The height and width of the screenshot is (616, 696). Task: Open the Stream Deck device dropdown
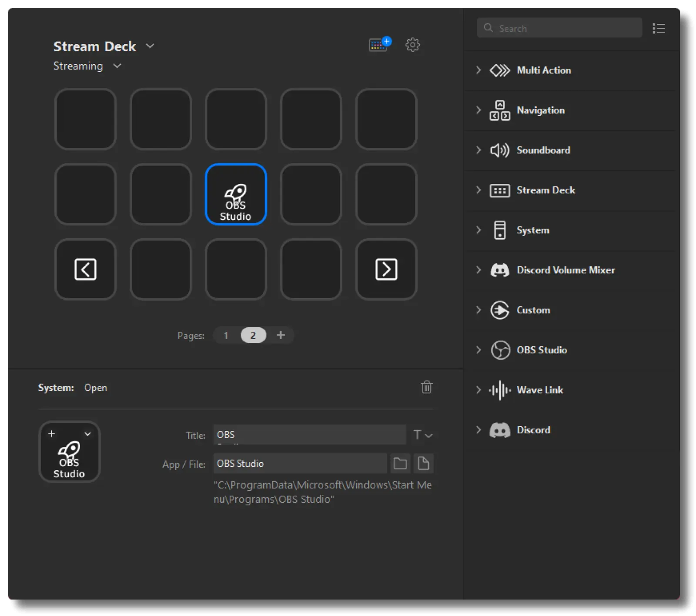[x=150, y=46]
